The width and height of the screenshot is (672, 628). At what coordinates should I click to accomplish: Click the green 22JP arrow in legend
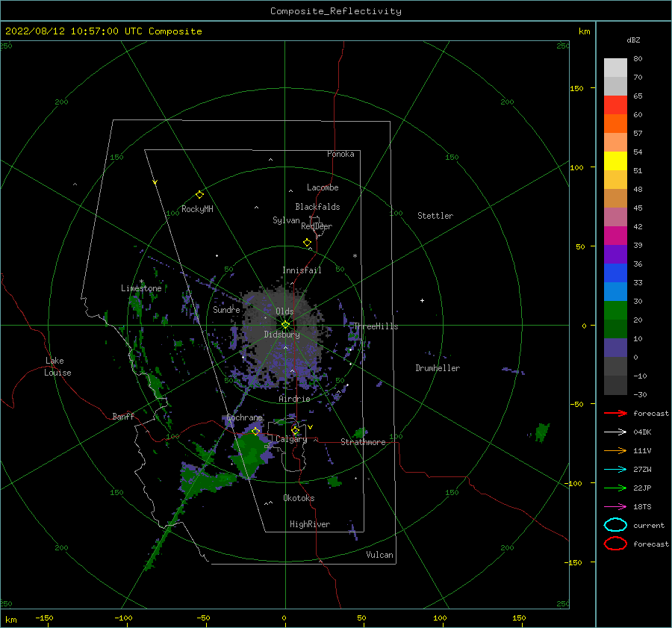pyautogui.click(x=615, y=488)
